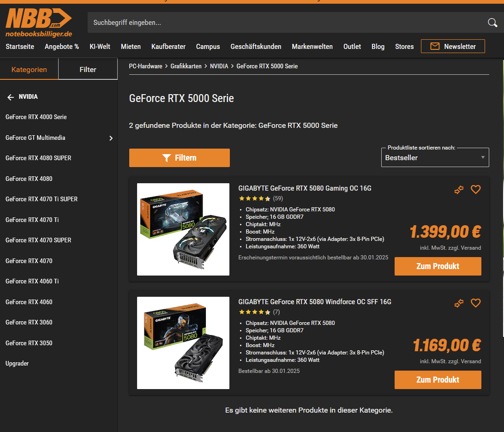Select GeForce RTX 4060 Ti category
The width and height of the screenshot is (504, 432).
(x=32, y=281)
